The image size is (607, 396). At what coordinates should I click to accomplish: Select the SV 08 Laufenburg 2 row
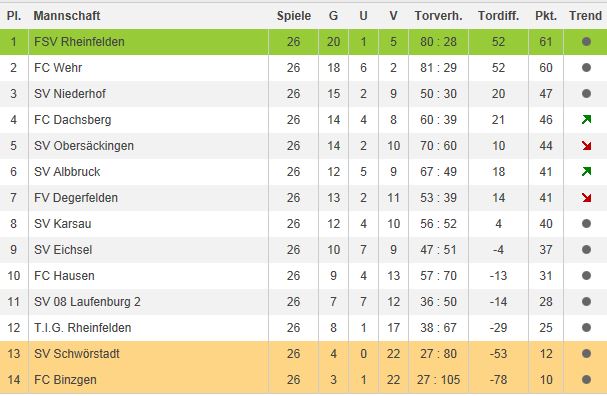(304, 302)
